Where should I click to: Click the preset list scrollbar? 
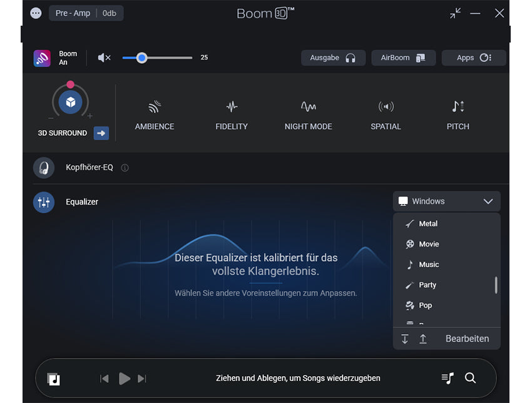pyautogui.click(x=496, y=285)
